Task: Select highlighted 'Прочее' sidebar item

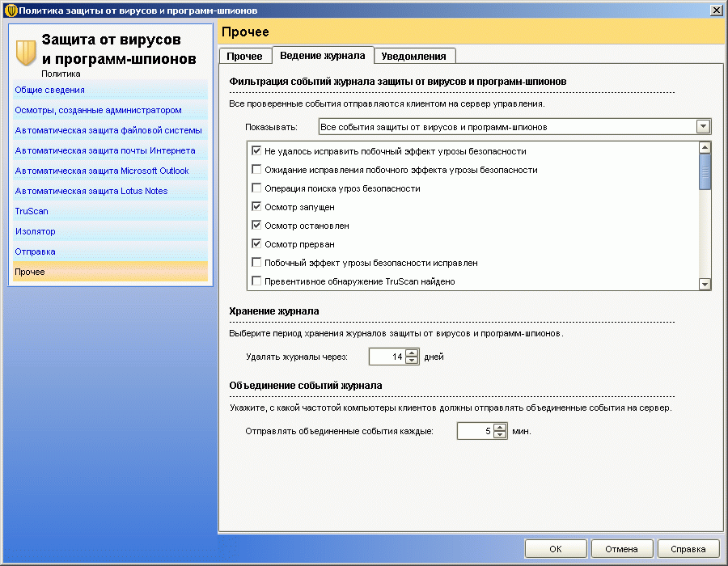Action: tap(110, 272)
